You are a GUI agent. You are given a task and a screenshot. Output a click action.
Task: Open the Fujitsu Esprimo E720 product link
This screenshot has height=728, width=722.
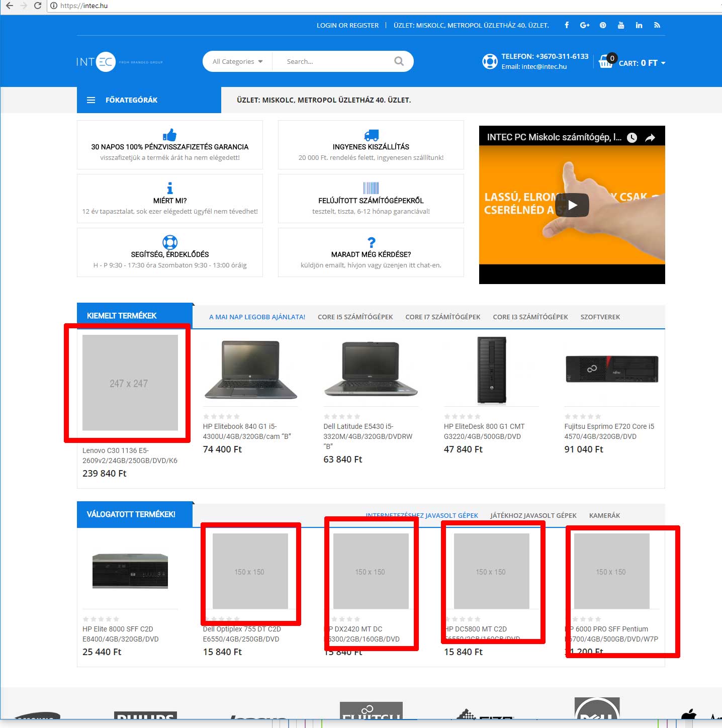tap(609, 431)
